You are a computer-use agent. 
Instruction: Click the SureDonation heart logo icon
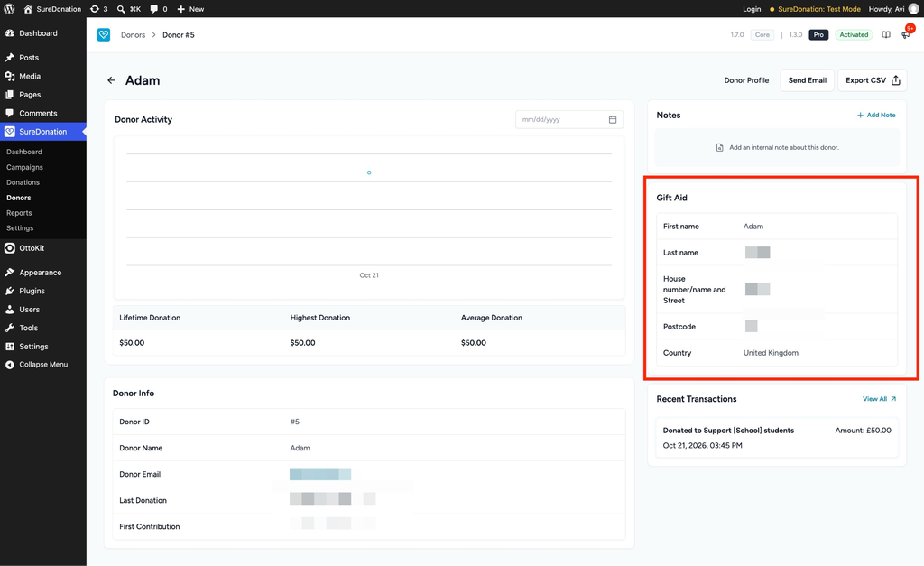click(x=104, y=35)
